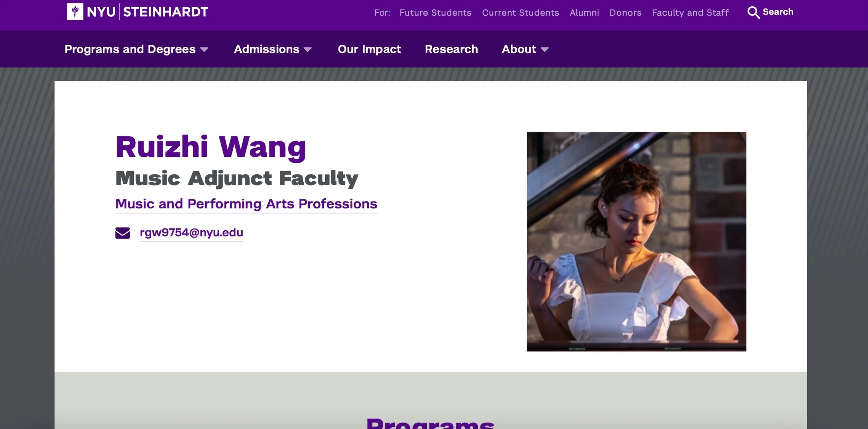Click the NYU torch logo icon
The width and height of the screenshot is (868, 429).
(75, 12)
